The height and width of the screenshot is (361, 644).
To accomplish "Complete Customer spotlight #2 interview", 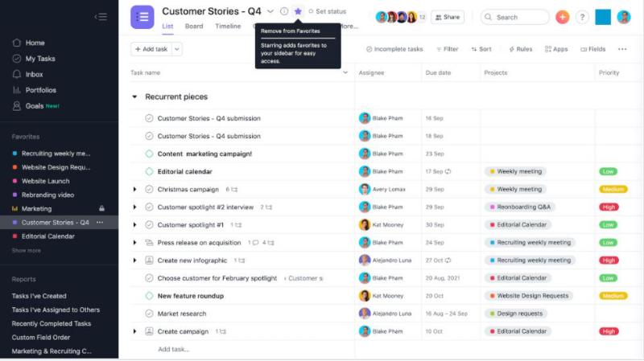I will coord(149,207).
